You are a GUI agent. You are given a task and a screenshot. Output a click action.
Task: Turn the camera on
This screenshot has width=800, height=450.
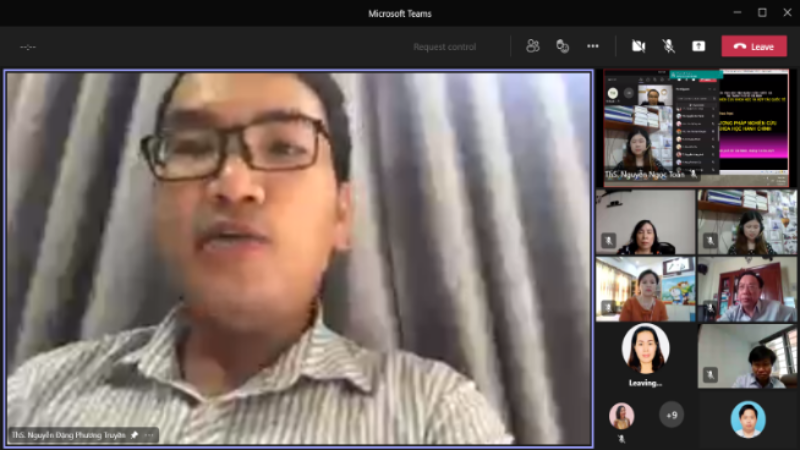637,46
